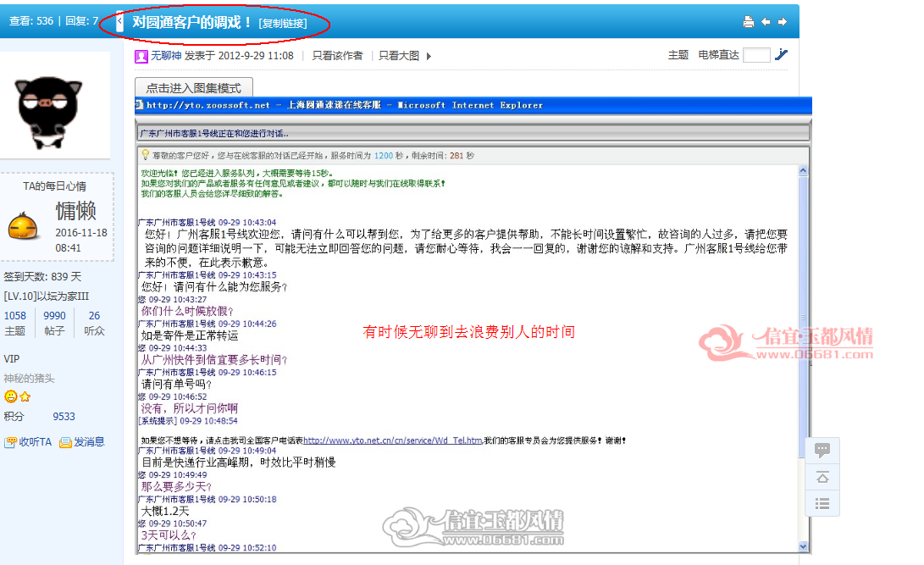Click the 神秘的猪头 medal label
Viewport: 924px width, 565px height.
[29, 379]
